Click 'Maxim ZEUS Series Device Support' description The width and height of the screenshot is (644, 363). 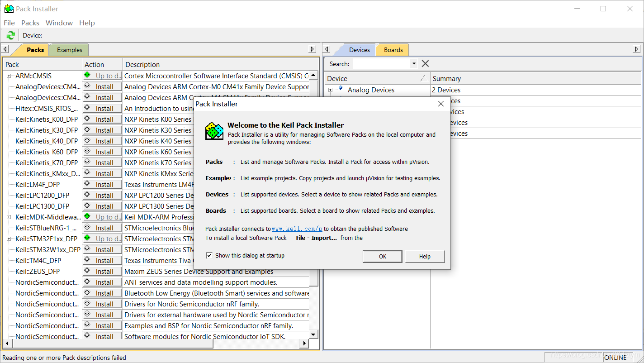click(x=199, y=272)
